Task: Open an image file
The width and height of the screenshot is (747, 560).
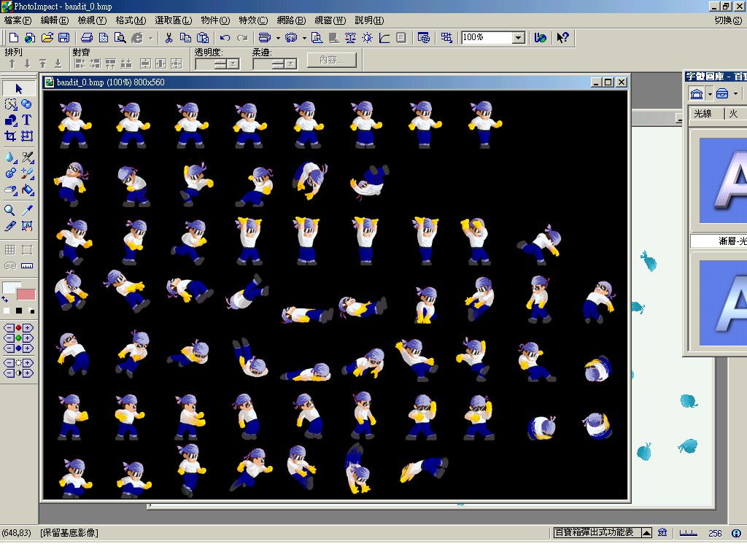Action: tap(47, 38)
